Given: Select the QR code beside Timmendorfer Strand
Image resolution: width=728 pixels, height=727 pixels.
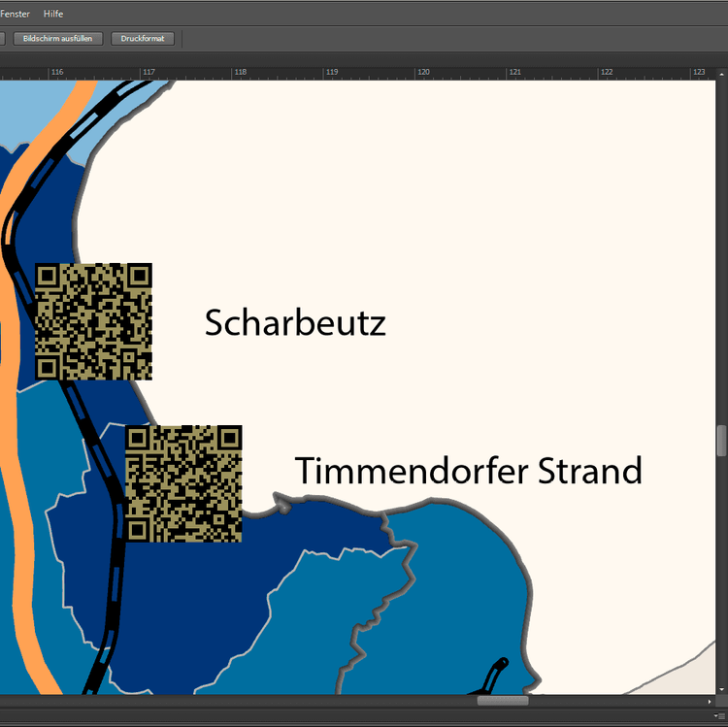Looking at the screenshot, I should [183, 483].
